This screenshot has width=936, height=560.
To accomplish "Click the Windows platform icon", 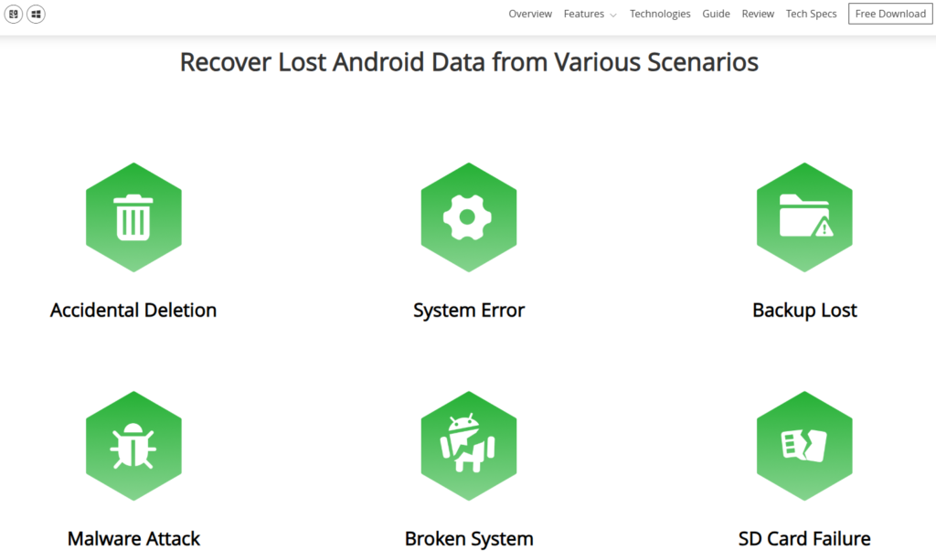I will click(x=36, y=14).
